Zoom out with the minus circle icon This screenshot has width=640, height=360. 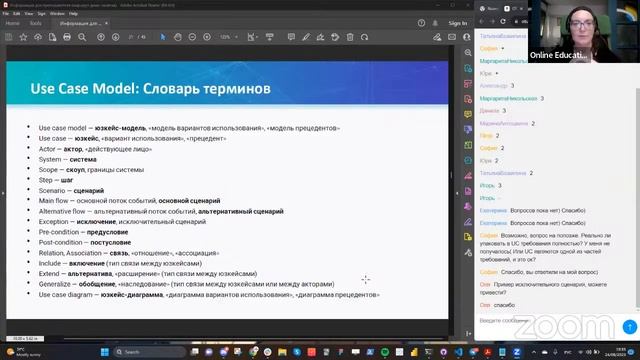click(192, 37)
